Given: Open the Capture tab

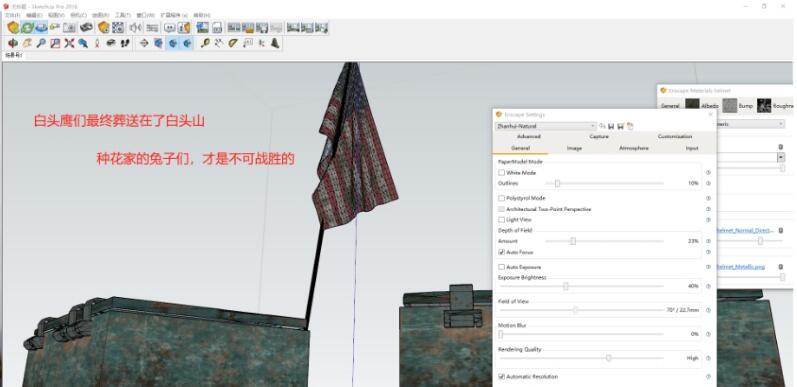Looking at the screenshot, I should tap(599, 137).
